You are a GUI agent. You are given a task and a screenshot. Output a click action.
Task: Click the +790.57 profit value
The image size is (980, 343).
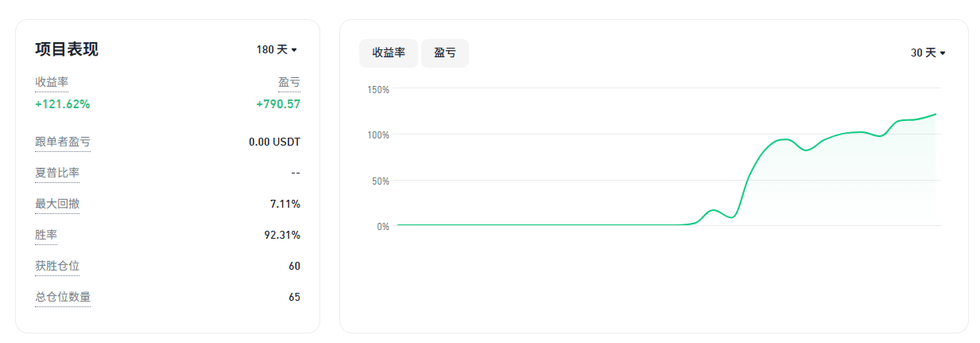pyautogui.click(x=278, y=103)
